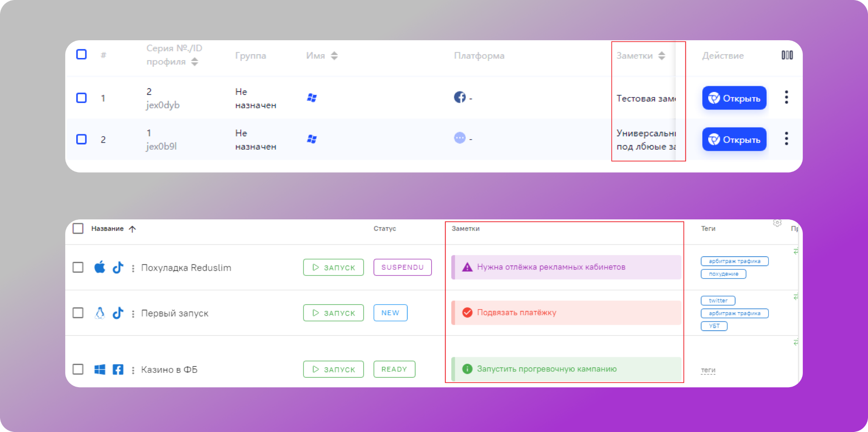Click the похудение tag chip
The height and width of the screenshot is (432, 868).
click(723, 274)
